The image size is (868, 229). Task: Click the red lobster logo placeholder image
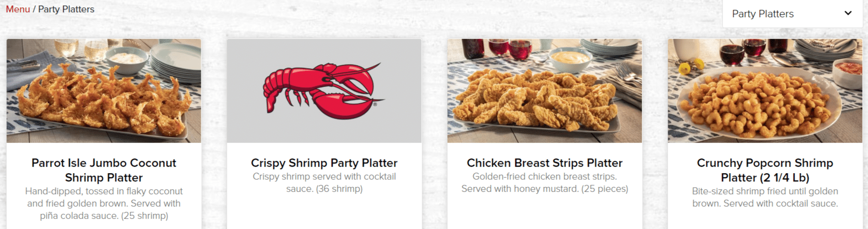click(324, 91)
